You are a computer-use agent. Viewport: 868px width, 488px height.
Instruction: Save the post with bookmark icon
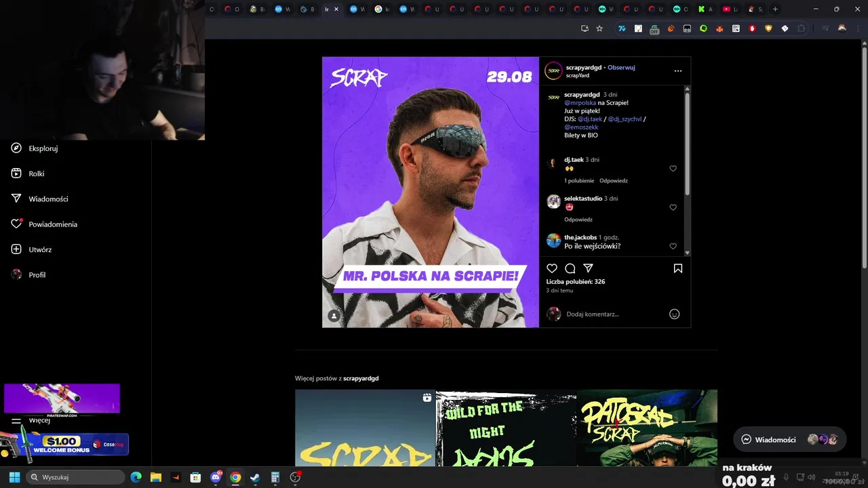(x=677, y=268)
